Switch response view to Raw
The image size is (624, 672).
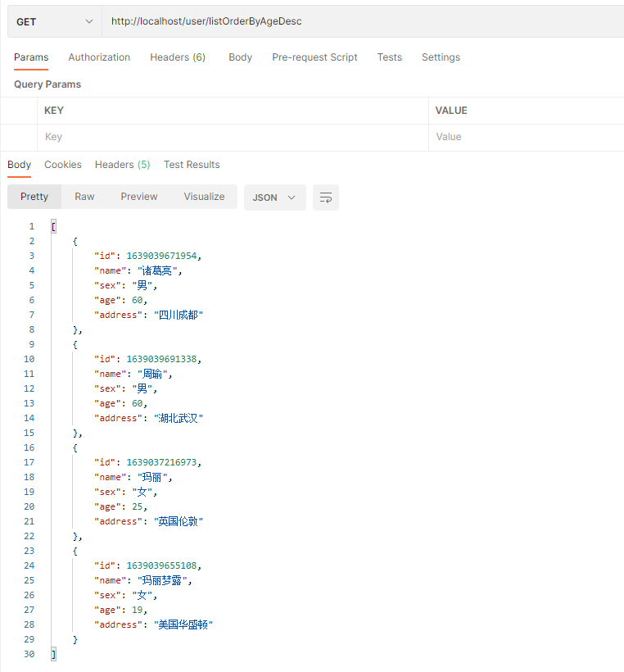[84, 197]
